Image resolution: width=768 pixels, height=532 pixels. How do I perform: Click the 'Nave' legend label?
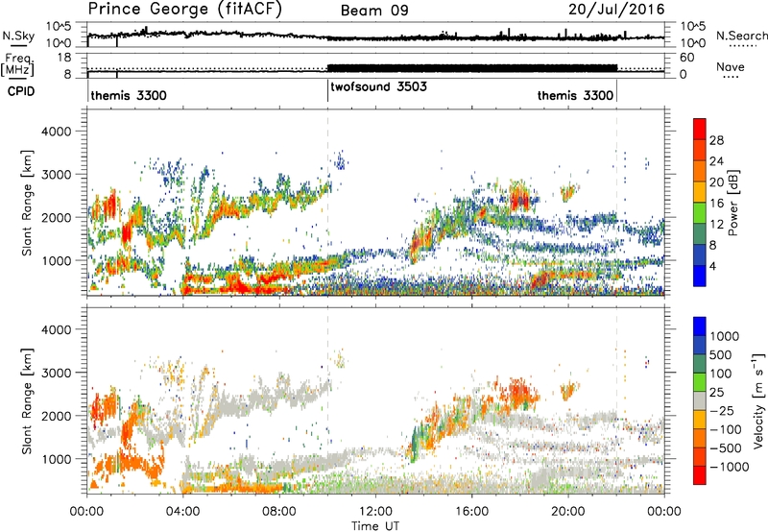(x=731, y=67)
